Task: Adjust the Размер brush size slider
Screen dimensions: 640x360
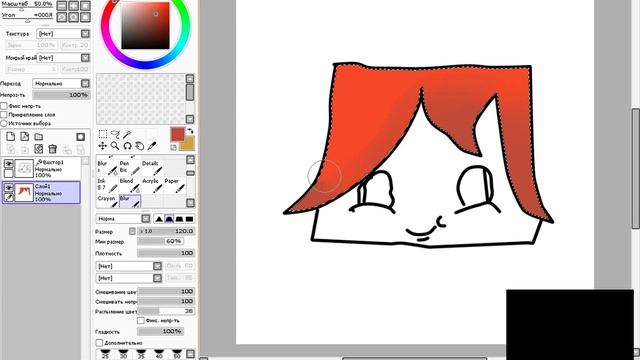Action: pyautogui.click(x=166, y=231)
